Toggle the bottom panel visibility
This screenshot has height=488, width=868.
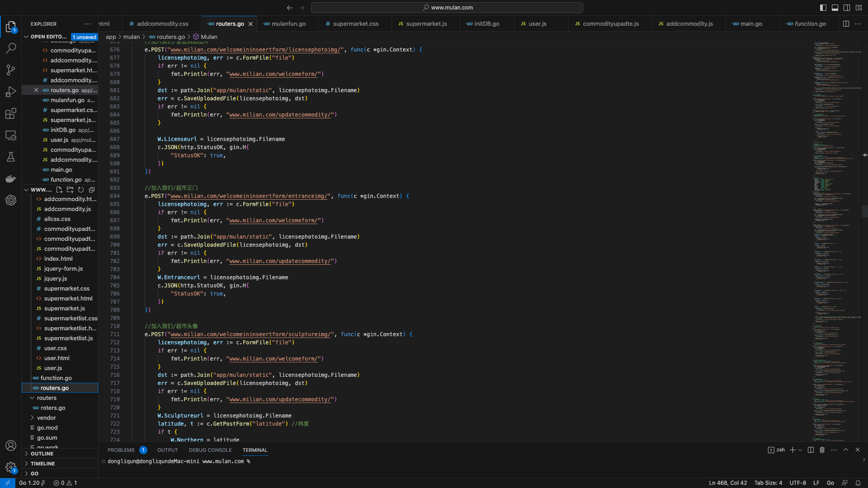[x=835, y=8]
